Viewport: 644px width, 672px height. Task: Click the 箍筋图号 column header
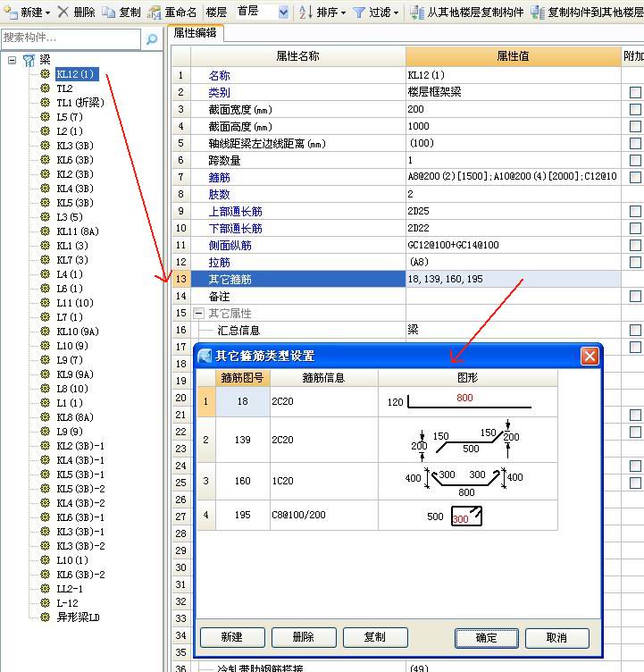click(243, 378)
